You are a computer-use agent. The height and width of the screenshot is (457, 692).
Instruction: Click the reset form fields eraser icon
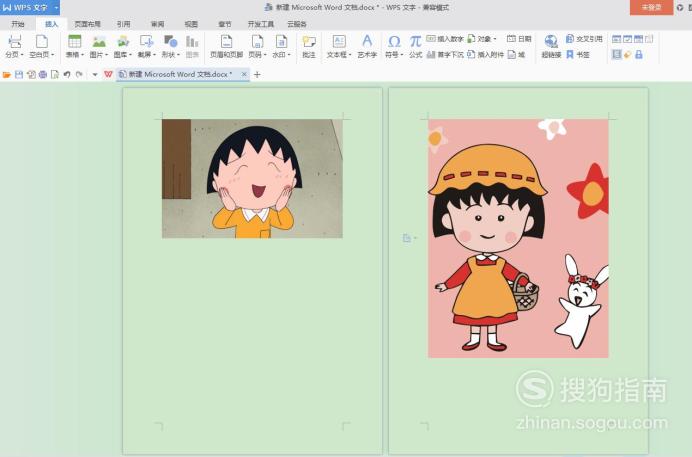click(628, 55)
